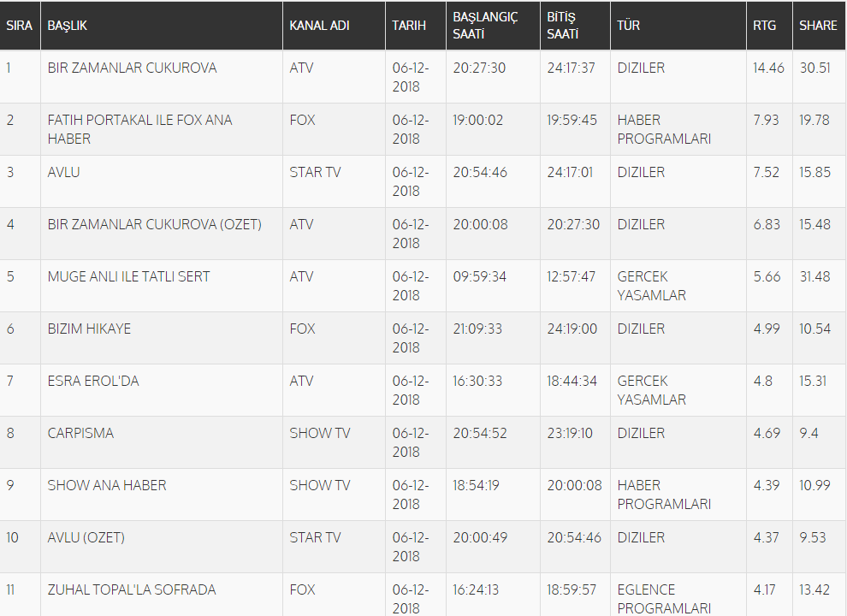
Task: Select the BIZIM HIKAYE program row
Action: tap(89, 329)
